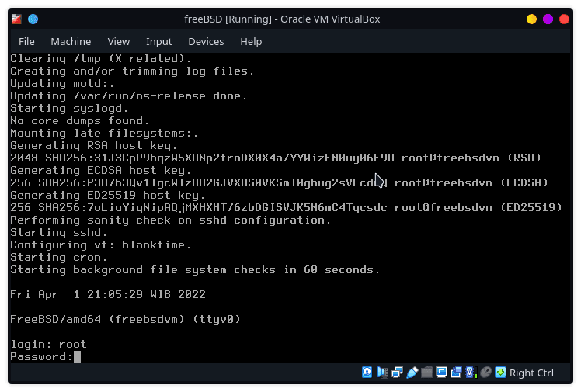The width and height of the screenshot is (581, 392).
Task: Click the keyboard capture green arrow icon
Action: tap(500, 373)
